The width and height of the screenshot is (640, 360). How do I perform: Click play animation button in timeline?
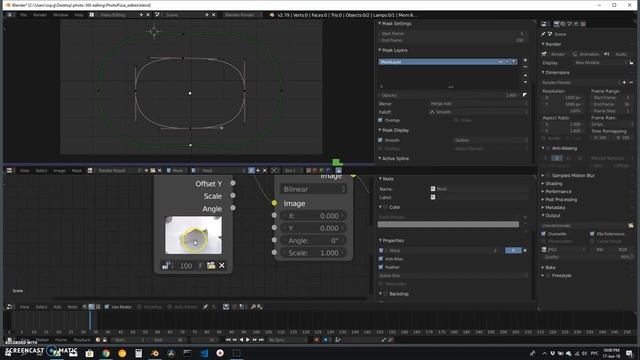[x=248, y=340]
